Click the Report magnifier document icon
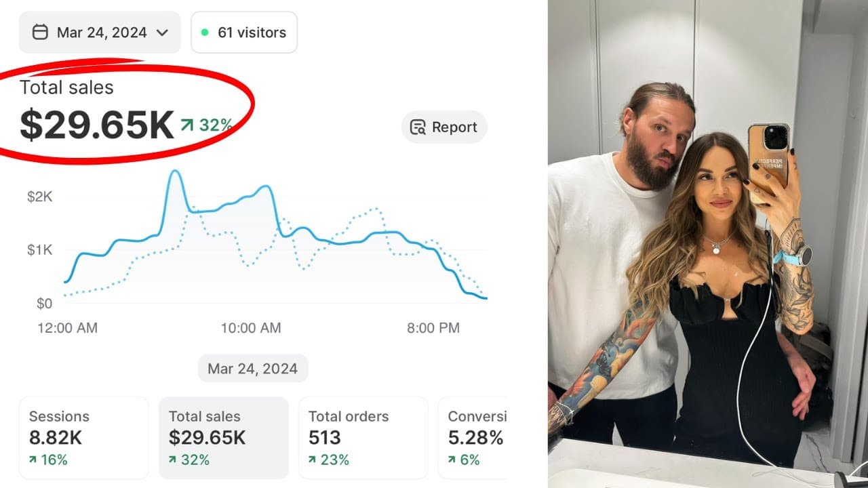The height and width of the screenshot is (488, 868). (418, 127)
